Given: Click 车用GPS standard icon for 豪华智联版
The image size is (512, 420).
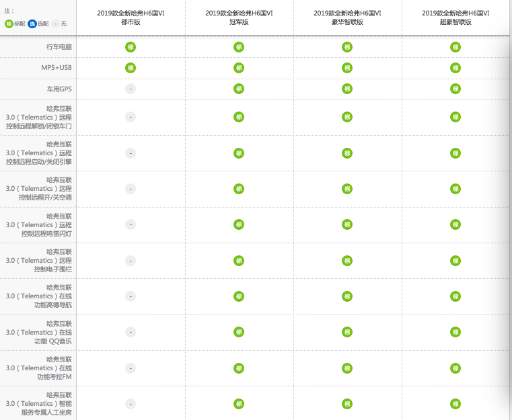Looking at the screenshot, I should point(347,89).
